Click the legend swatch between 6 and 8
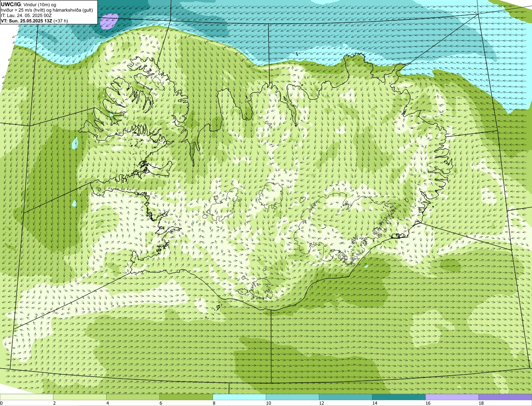 tap(186, 397)
